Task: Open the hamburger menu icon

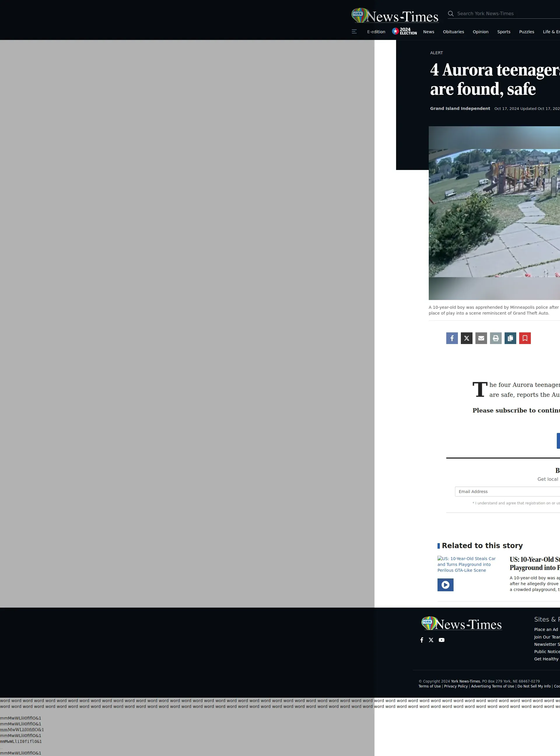Action: (354, 31)
